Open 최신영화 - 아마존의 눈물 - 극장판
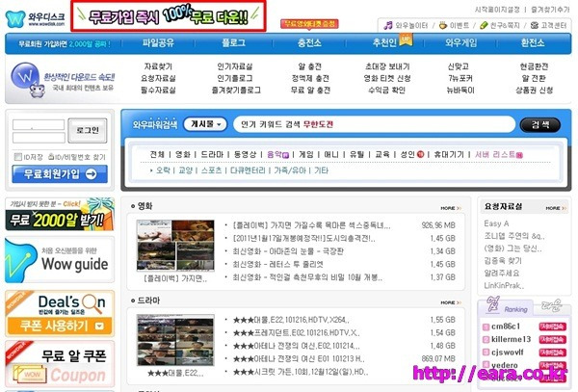Screen dimensions: 578x392 click(288, 251)
